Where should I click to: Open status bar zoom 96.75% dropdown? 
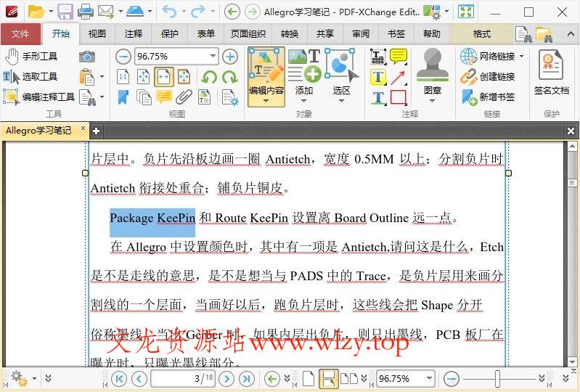pyautogui.click(x=429, y=378)
